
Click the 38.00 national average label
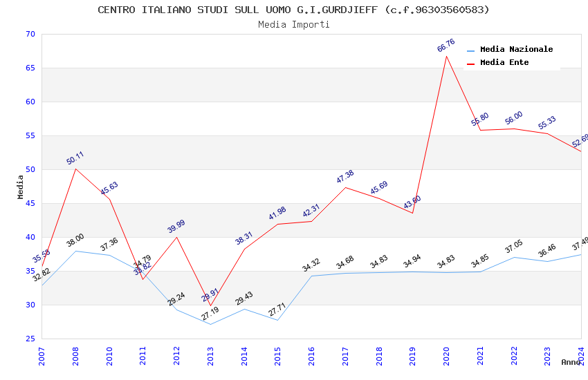pos(75,240)
